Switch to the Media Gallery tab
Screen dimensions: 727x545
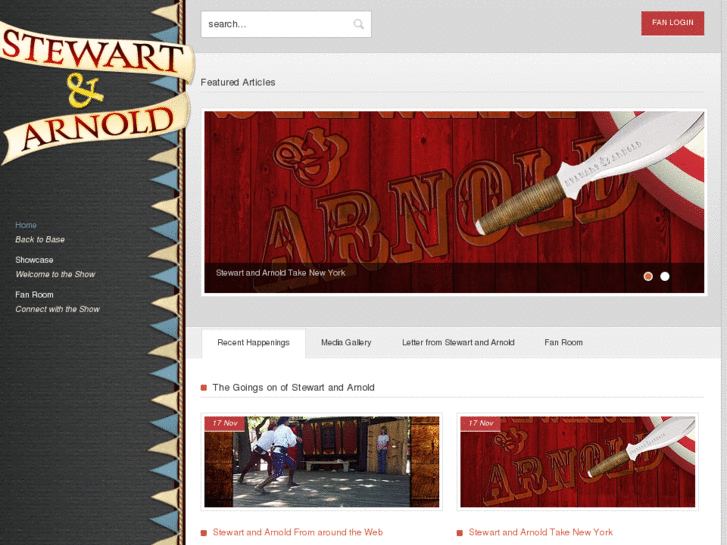(x=346, y=343)
